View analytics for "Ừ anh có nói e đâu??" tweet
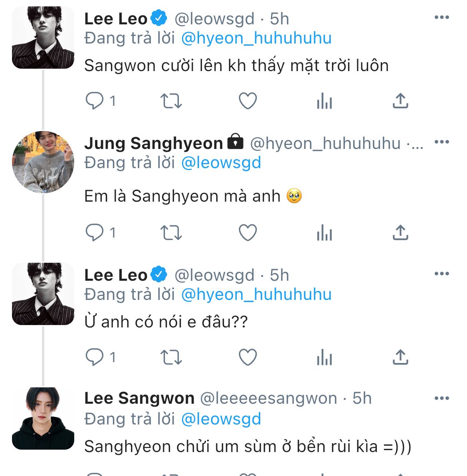This screenshot has width=467, height=476. point(324,357)
